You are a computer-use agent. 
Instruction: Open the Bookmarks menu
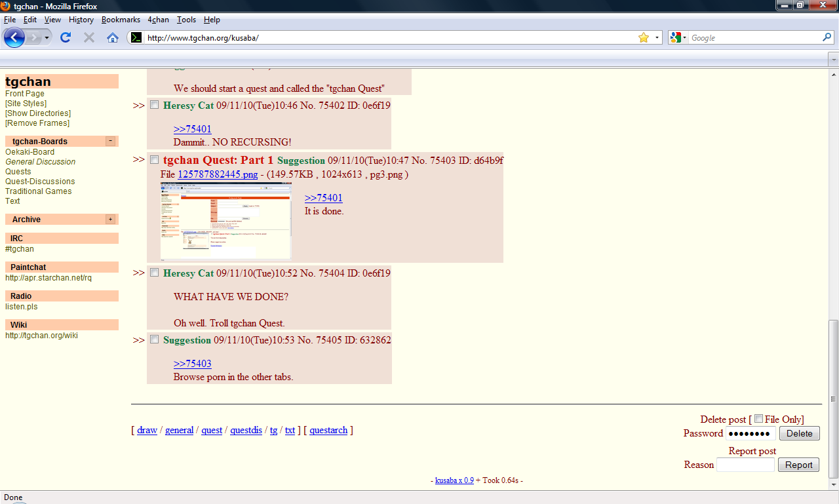(121, 20)
